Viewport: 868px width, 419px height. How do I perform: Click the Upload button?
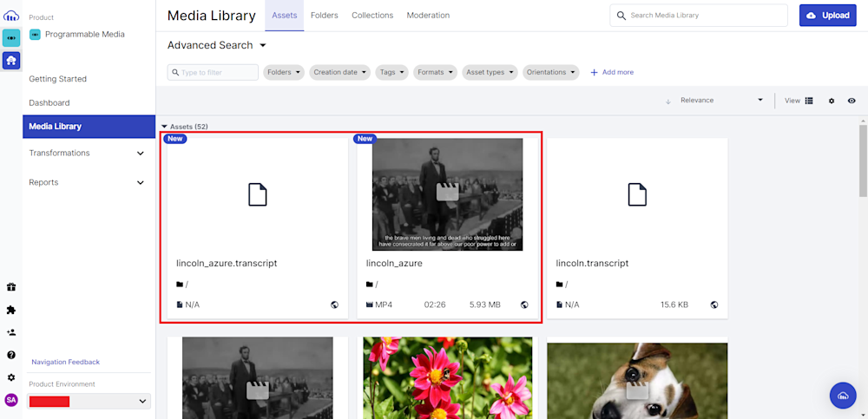tap(827, 16)
